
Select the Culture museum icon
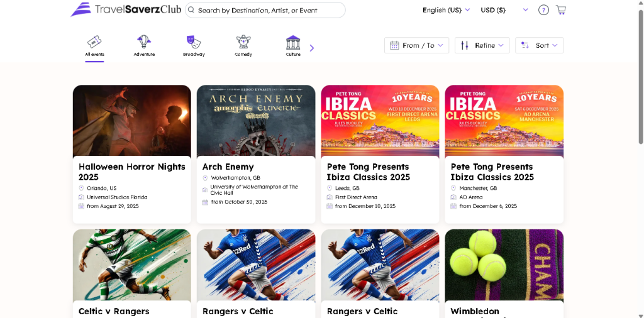293,42
